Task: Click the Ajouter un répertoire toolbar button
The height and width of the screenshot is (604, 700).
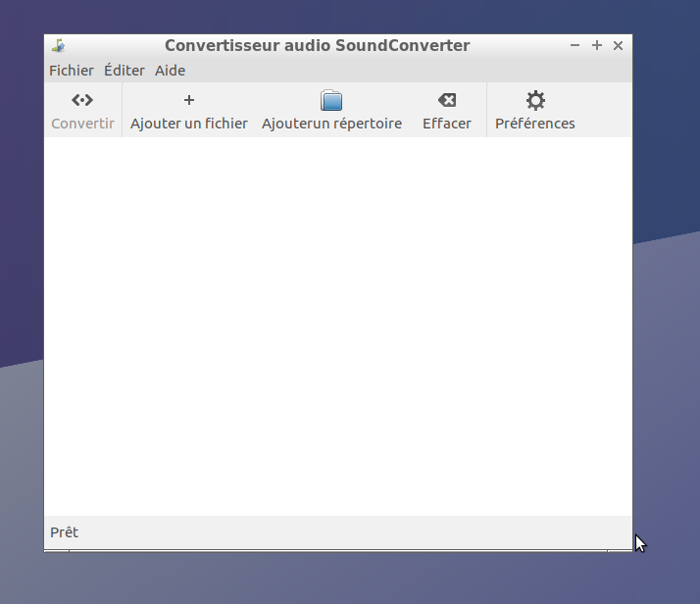Action: [x=331, y=111]
